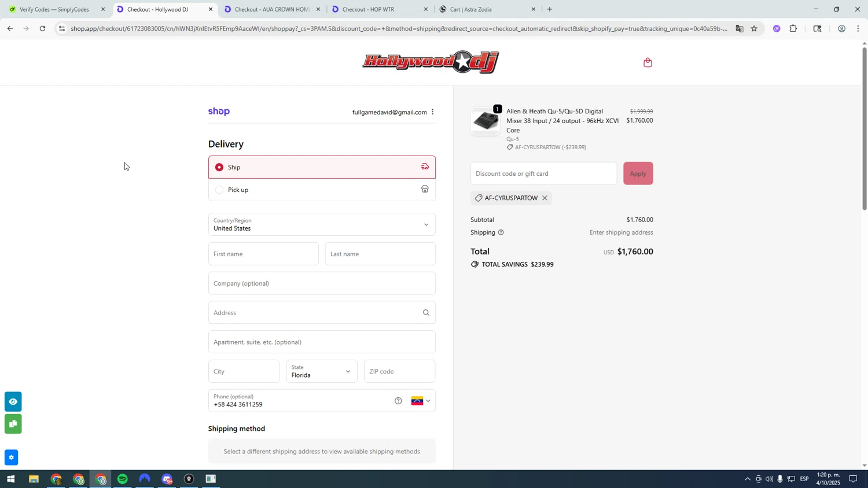Switch to Cart Astra Zodia tab
The width and height of the screenshot is (868, 488).
tap(486, 9)
